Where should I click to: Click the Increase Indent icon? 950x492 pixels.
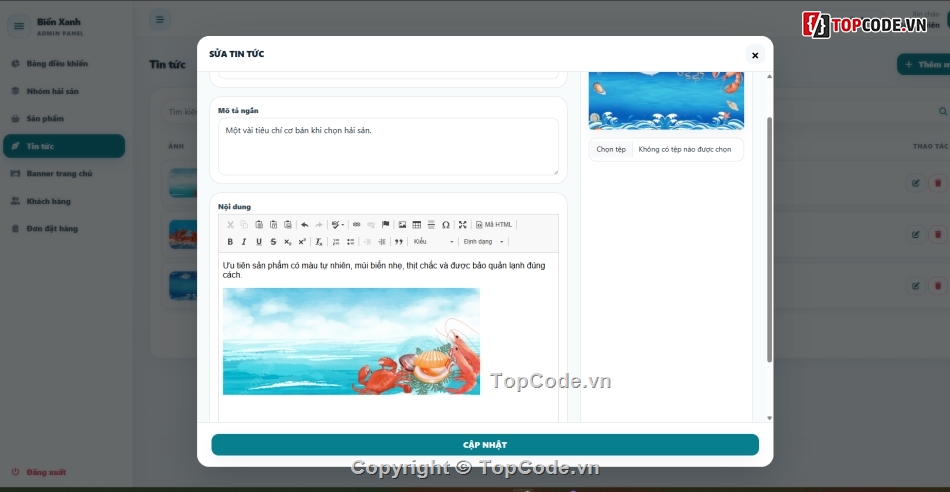click(x=382, y=242)
